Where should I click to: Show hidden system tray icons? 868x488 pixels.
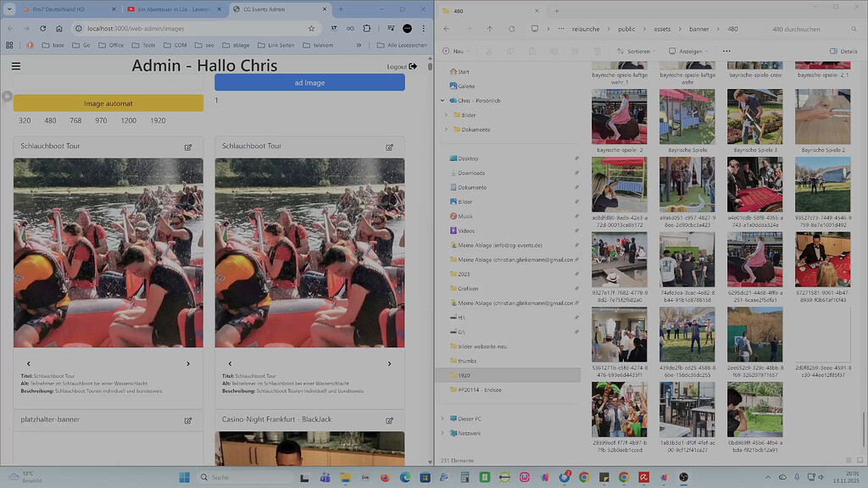coord(767,477)
